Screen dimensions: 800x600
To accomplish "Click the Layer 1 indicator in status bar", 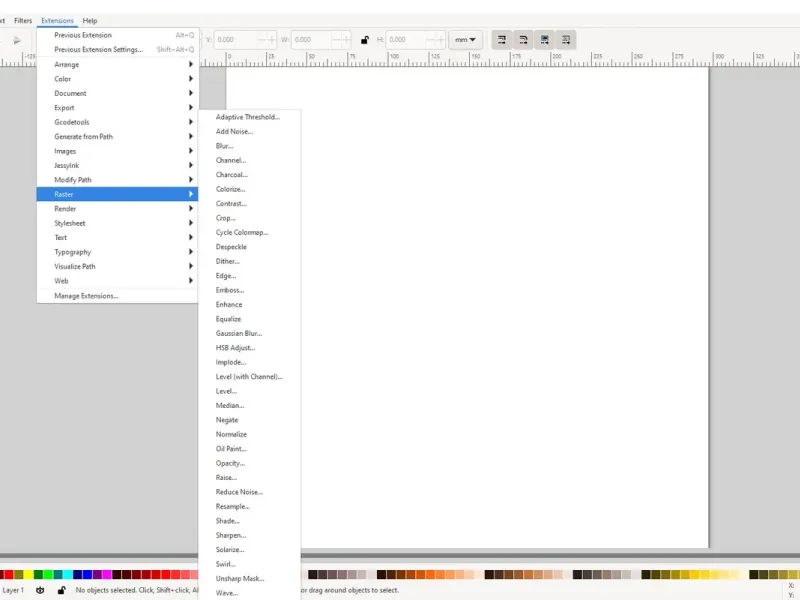I will click(x=13, y=590).
